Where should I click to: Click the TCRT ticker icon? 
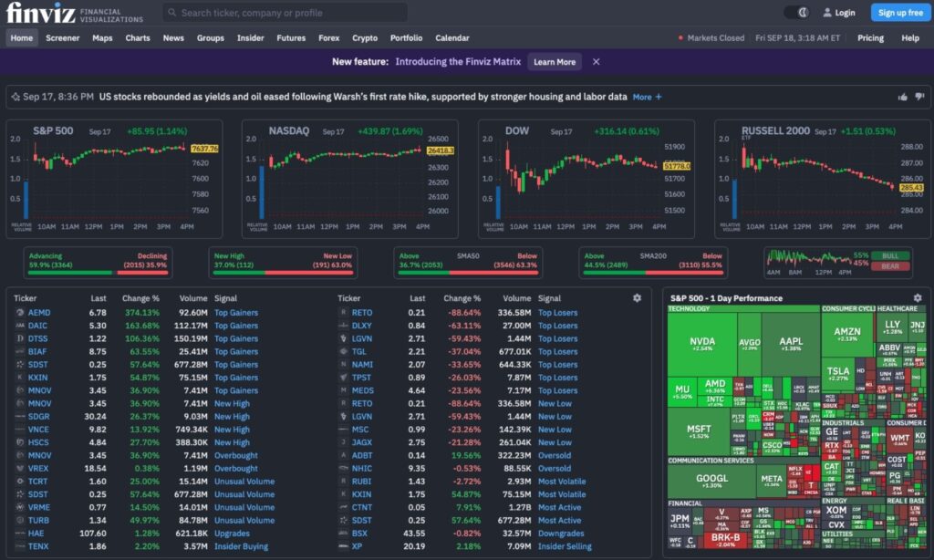click(20, 482)
